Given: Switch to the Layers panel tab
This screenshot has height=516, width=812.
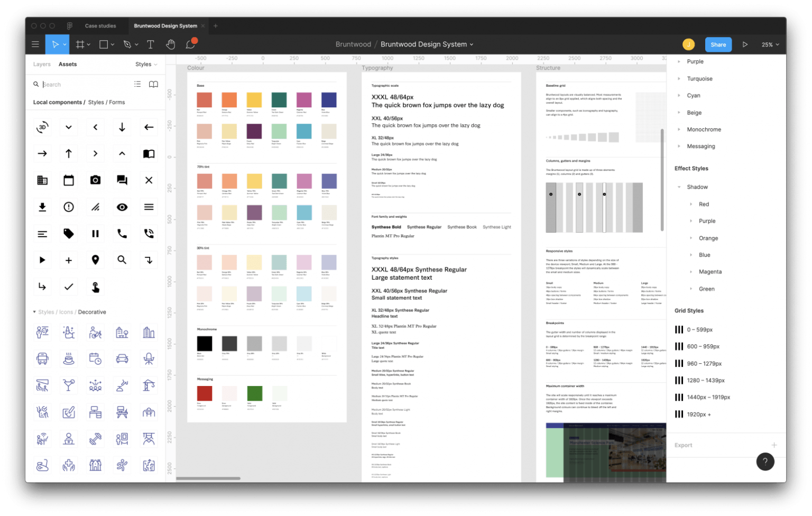Looking at the screenshot, I should 42,64.
